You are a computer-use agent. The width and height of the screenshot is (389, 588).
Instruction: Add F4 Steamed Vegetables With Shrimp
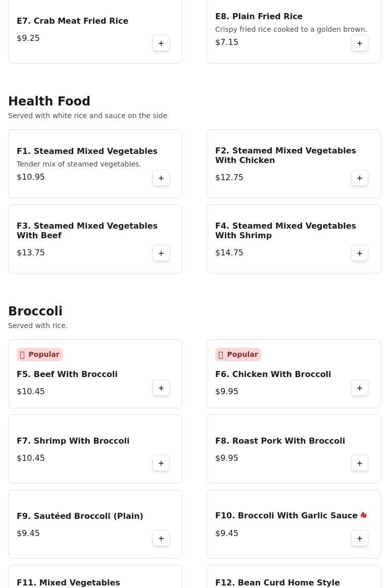click(360, 253)
